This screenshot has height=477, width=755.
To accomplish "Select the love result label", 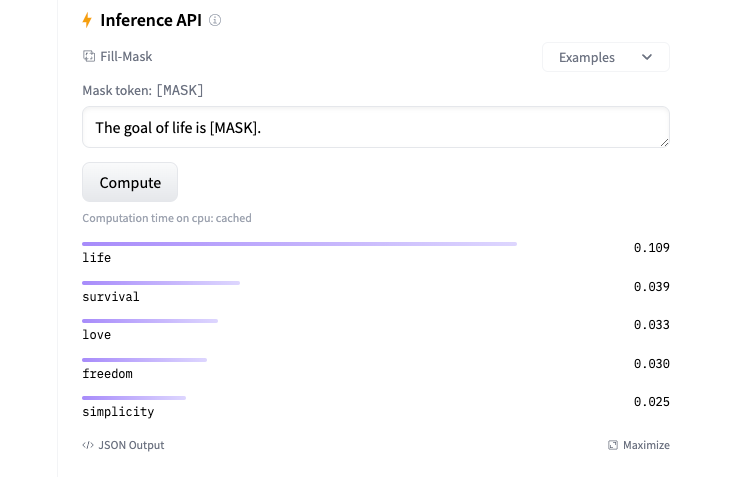I will [x=96, y=335].
